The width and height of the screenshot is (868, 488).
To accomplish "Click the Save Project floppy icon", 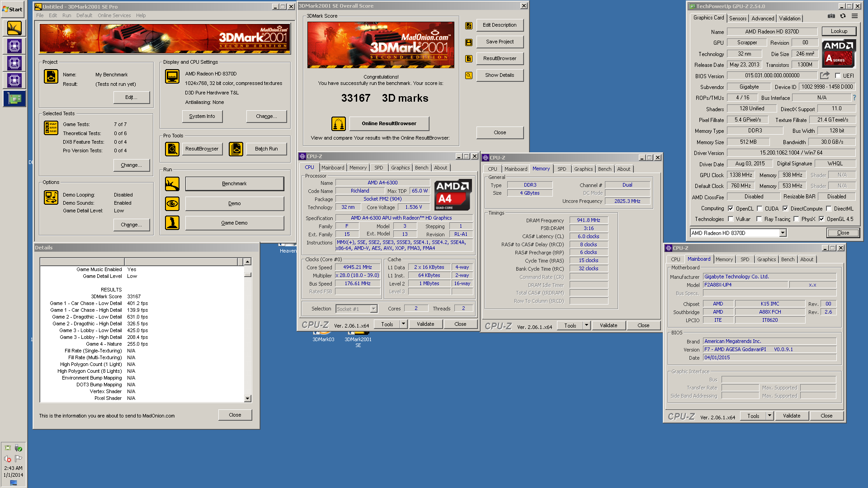I will click(x=469, y=42).
